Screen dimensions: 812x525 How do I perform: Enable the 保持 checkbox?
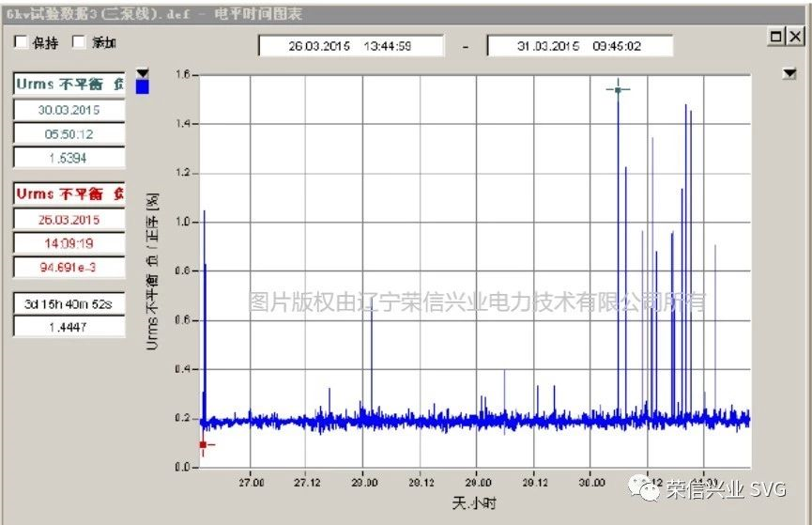click(x=21, y=43)
